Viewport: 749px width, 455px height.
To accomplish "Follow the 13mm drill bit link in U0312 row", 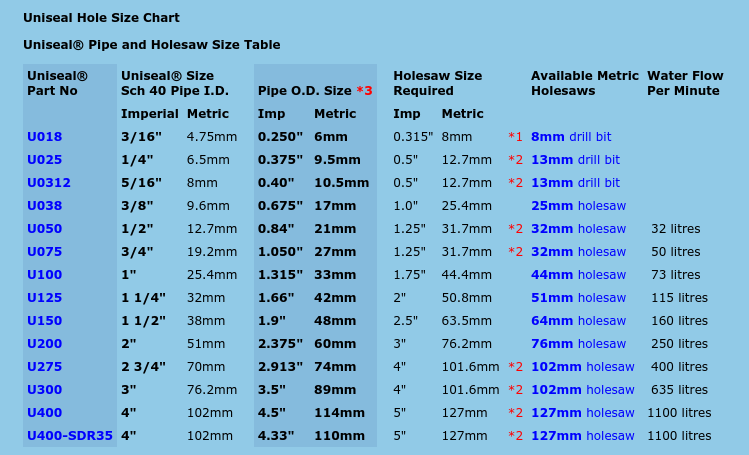I will point(575,183).
